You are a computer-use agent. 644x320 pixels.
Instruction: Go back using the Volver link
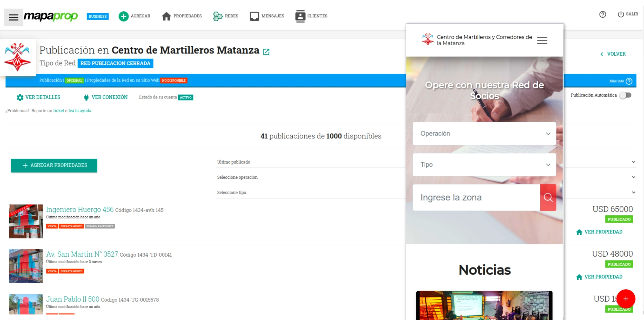click(x=613, y=54)
